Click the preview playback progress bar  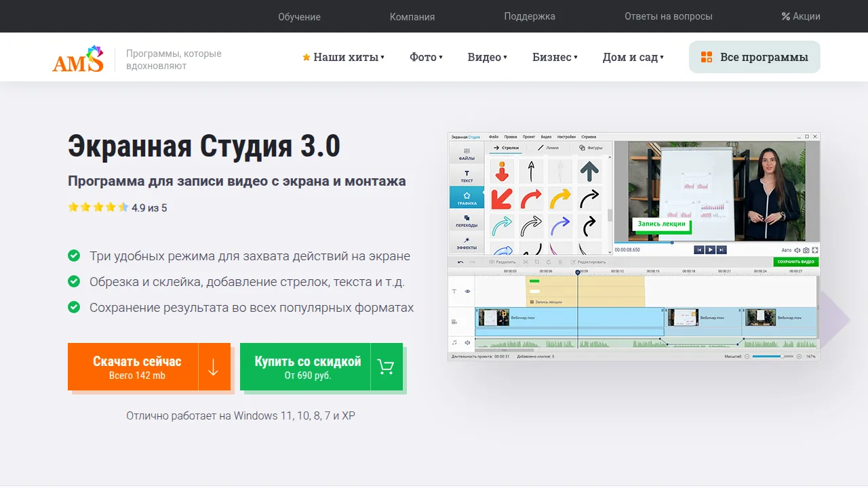click(x=716, y=242)
